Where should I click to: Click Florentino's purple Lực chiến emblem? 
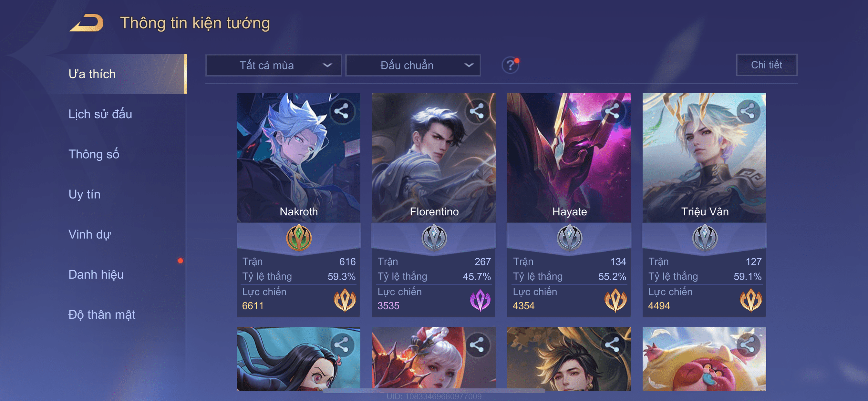click(480, 300)
